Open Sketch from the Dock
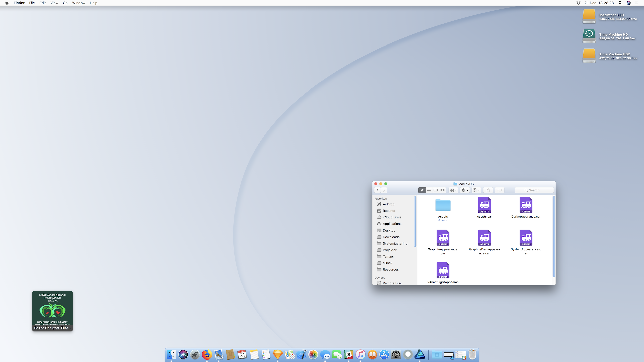This screenshot has width=644, height=362. pos(278,355)
